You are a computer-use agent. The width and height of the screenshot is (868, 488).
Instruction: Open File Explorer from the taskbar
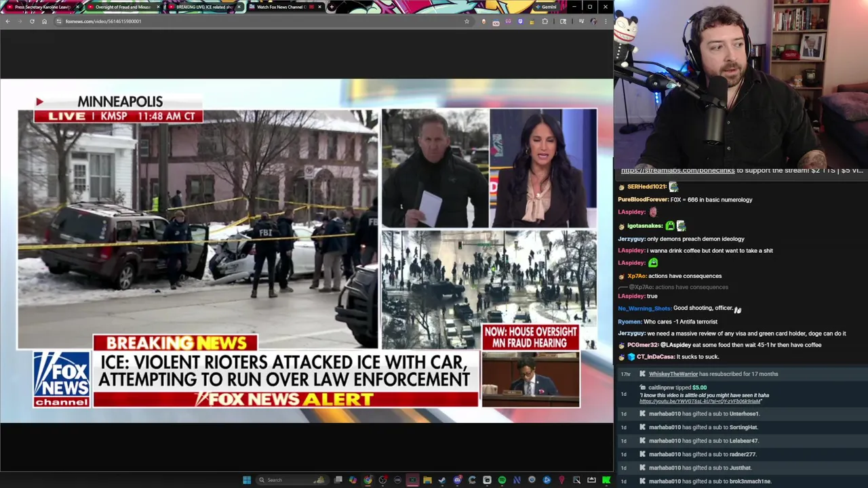[427, 480]
